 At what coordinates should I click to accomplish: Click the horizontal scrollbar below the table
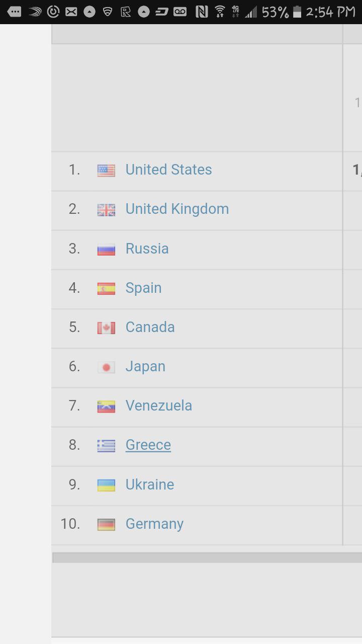(x=207, y=557)
